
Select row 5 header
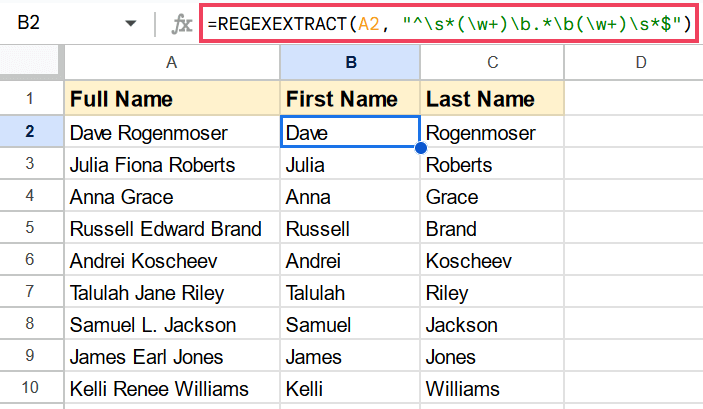(x=31, y=227)
